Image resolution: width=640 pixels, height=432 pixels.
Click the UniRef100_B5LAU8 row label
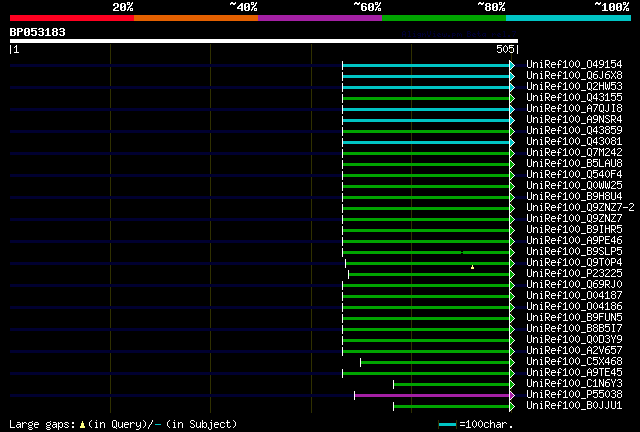coord(574,164)
